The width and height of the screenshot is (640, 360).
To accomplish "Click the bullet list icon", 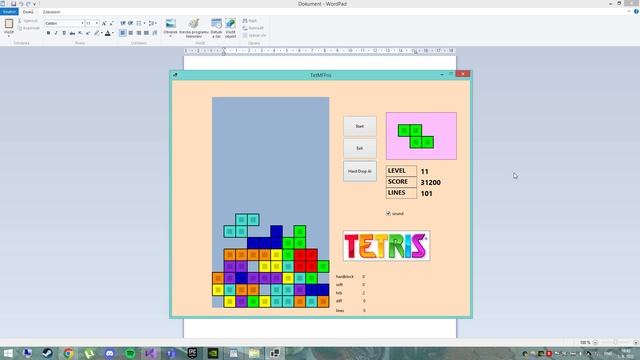I will tap(139, 23).
